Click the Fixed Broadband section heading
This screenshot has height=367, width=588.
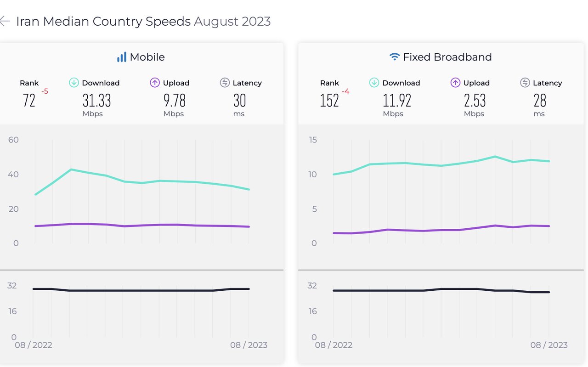click(x=447, y=57)
